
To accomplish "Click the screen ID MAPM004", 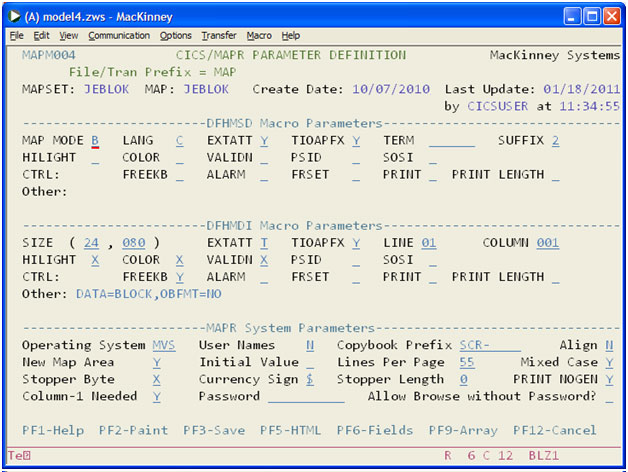I will [x=48, y=55].
